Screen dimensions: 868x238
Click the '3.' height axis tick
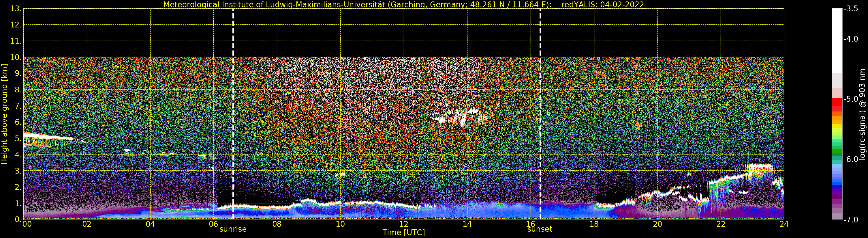[18, 171]
